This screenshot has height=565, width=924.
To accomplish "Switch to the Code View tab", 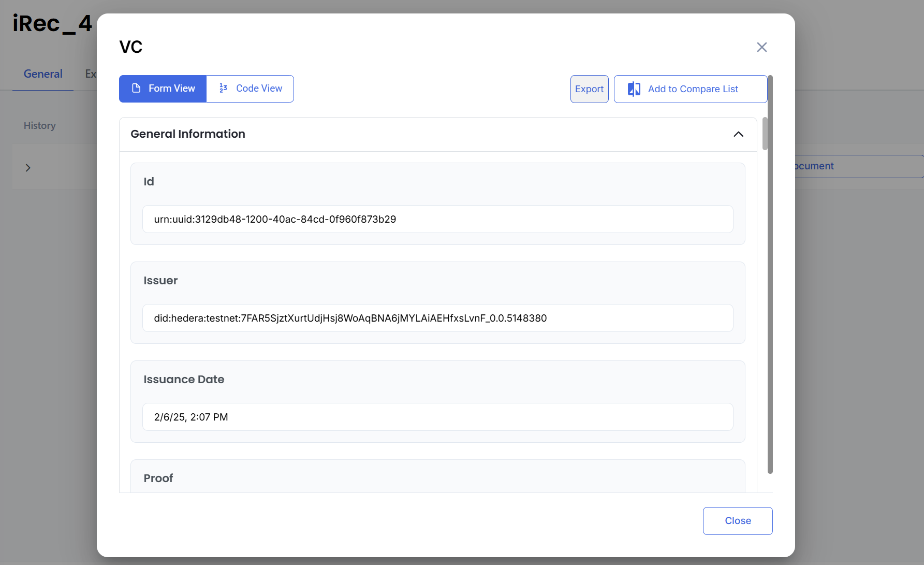I will click(251, 89).
